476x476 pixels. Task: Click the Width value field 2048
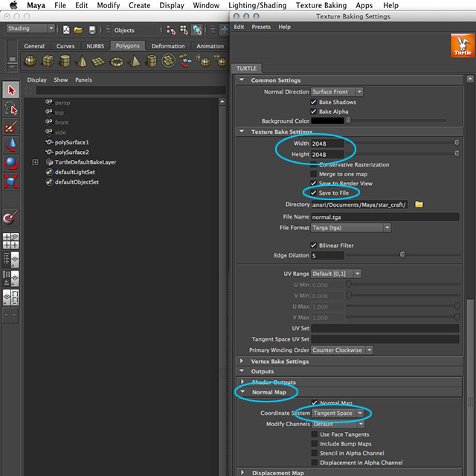click(x=327, y=144)
